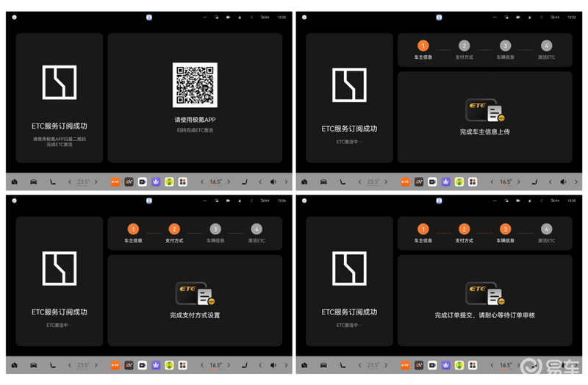Lower driver temperature 23.5° on QR code screen
The height and width of the screenshot is (385, 588).
pos(70,181)
